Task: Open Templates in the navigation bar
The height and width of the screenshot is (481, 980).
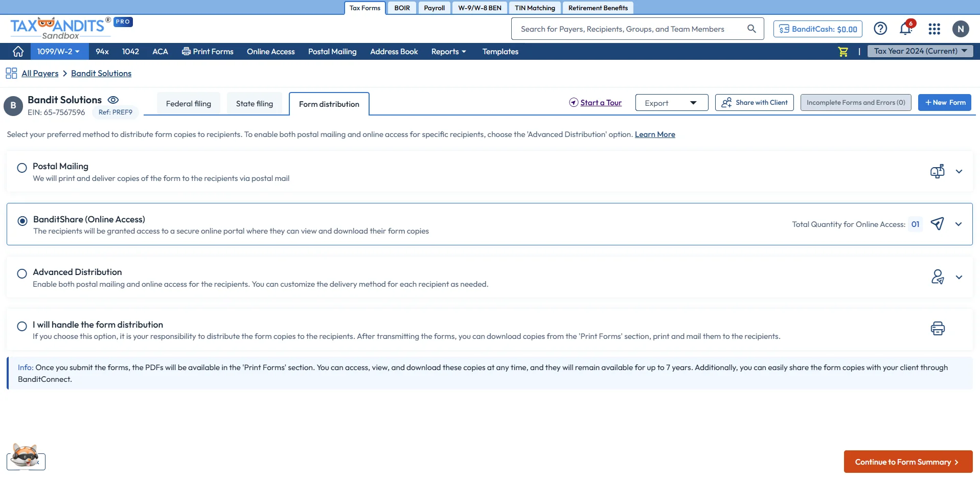Action: pos(500,52)
